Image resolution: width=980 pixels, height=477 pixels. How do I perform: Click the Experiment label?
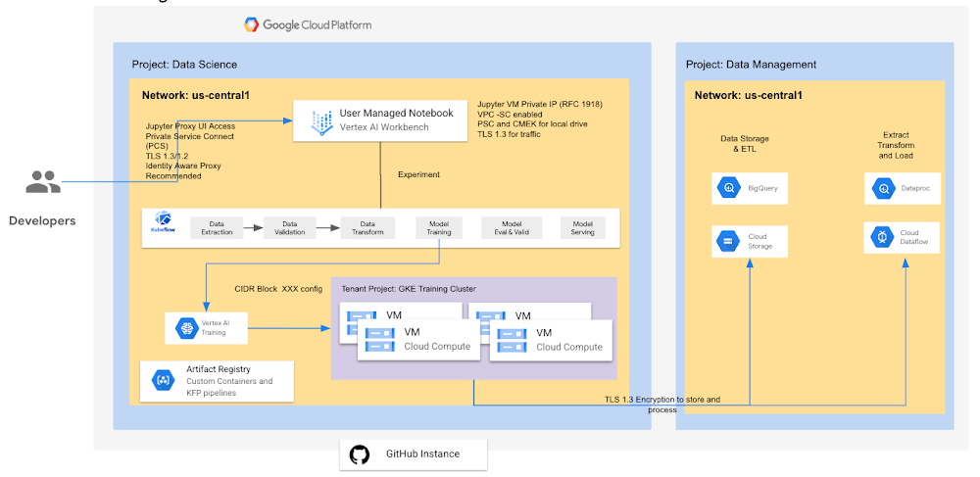(x=418, y=174)
